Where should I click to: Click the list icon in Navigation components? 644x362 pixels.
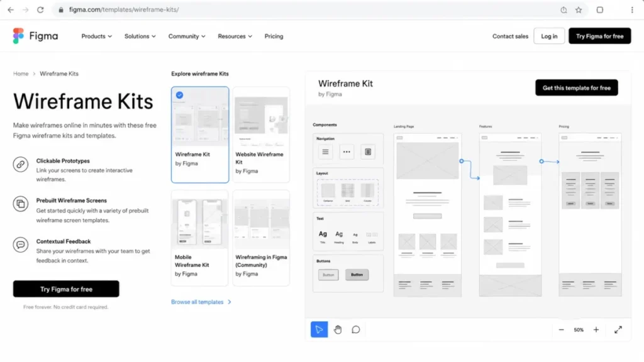(x=368, y=152)
